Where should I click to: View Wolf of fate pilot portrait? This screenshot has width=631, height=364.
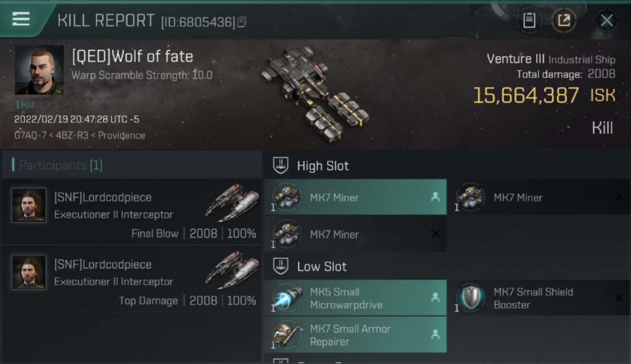(x=39, y=70)
